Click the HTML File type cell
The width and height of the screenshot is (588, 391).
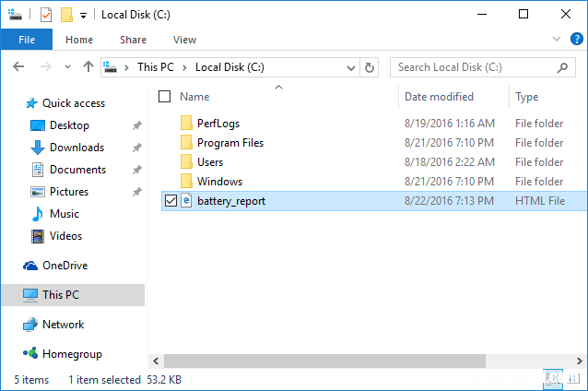click(x=540, y=201)
